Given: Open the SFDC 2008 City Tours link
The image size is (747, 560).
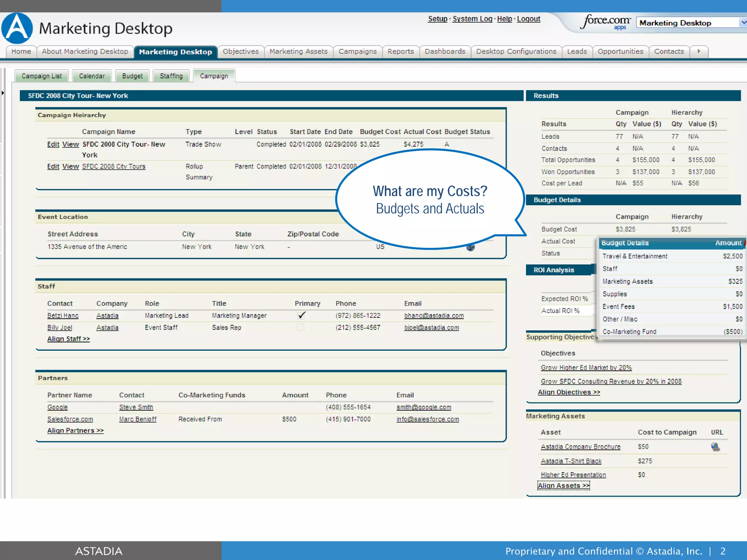Looking at the screenshot, I should coord(113,167).
